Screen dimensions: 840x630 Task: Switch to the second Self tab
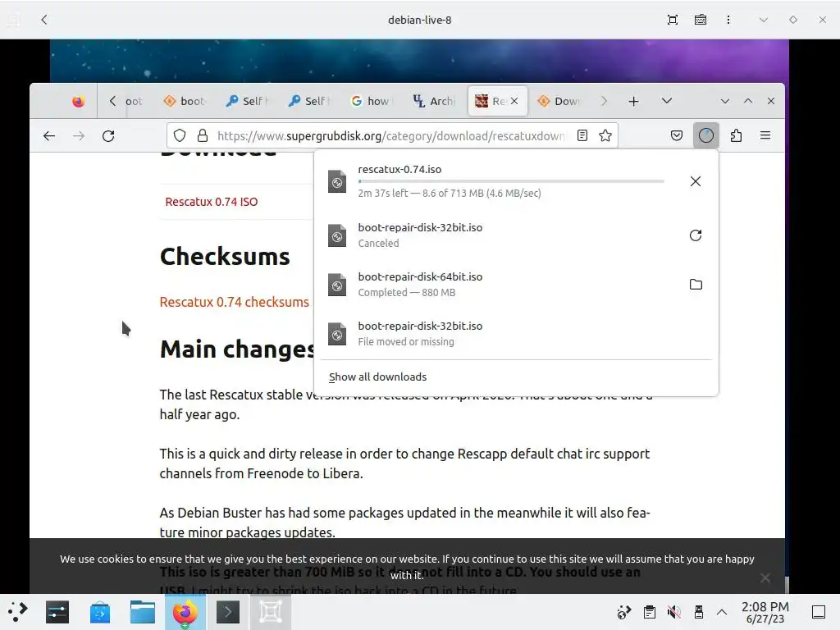308,101
